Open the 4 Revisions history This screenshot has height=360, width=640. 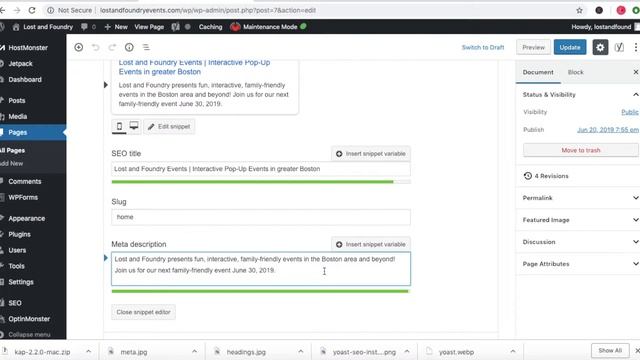click(x=546, y=176)
